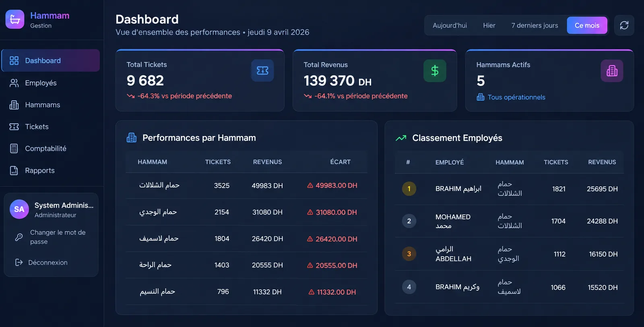Click the ticket icon in Total Tickets card
644x327 pixels.
pyautogui.click(x=262, y=70)
